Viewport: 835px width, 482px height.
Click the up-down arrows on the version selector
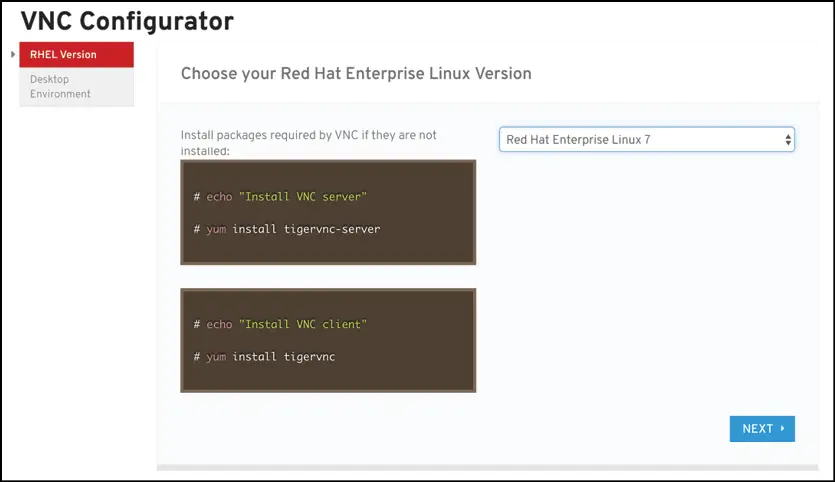788,140
